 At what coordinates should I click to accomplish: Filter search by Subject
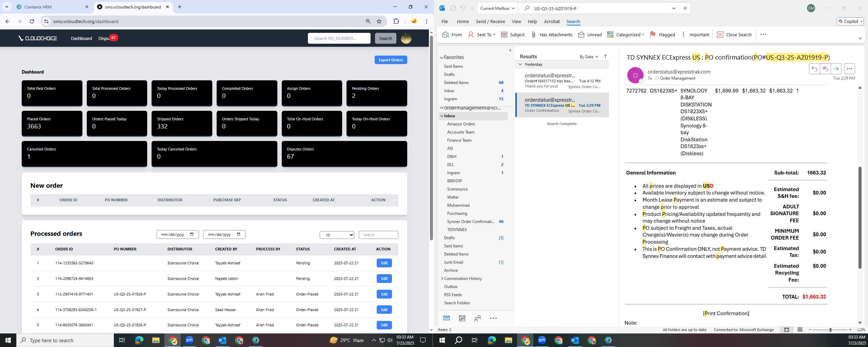coord(513,35)
